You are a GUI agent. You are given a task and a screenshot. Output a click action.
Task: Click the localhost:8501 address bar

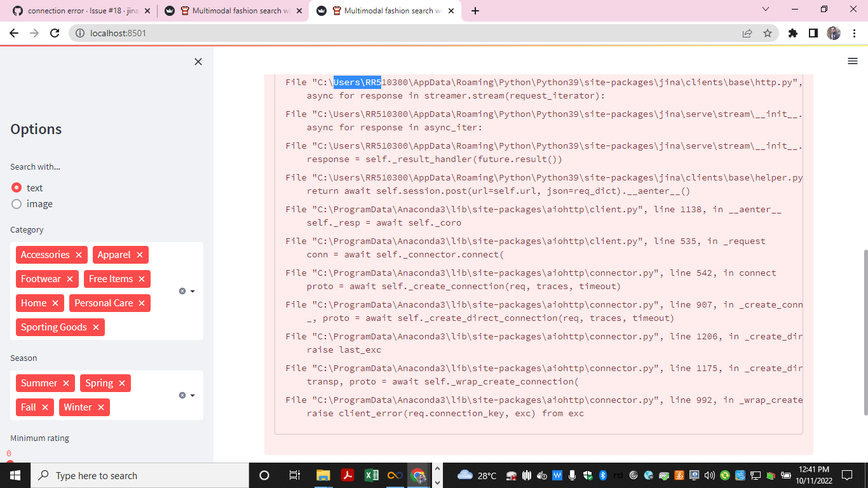click(407, 33)
